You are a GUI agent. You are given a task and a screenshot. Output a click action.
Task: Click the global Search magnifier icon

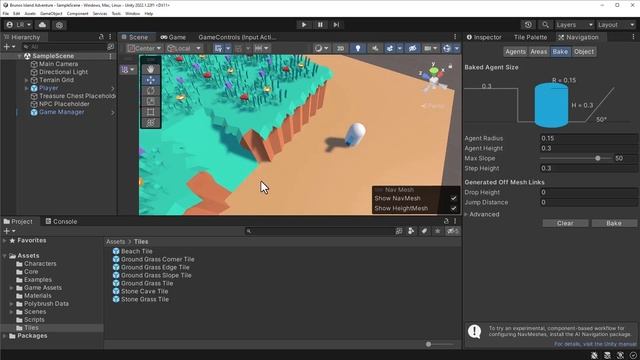click(x=545, y=25)
